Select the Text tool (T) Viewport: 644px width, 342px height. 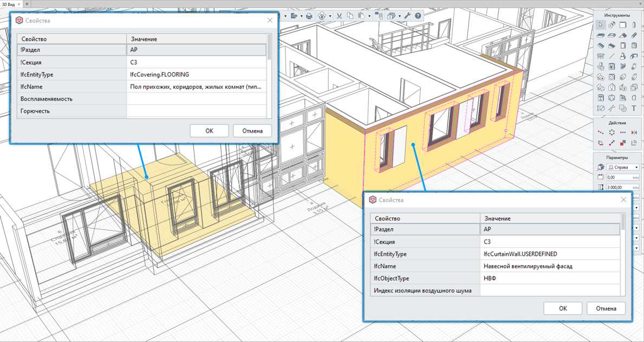click(635, 108)
